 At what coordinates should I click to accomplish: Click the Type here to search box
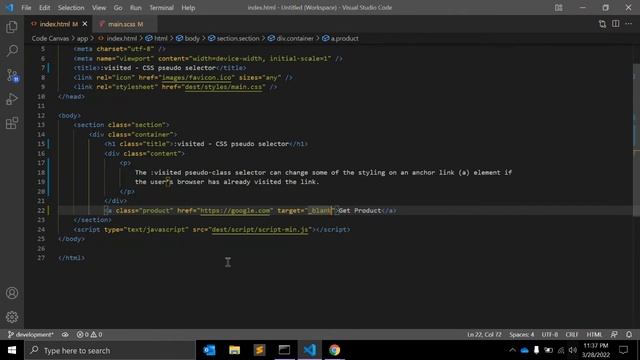(110, 350)
